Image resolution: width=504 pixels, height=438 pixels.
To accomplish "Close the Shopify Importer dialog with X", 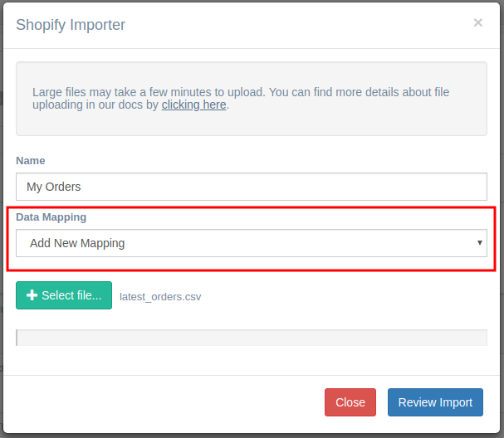I will pyautogui.click(x=478, y=22).
